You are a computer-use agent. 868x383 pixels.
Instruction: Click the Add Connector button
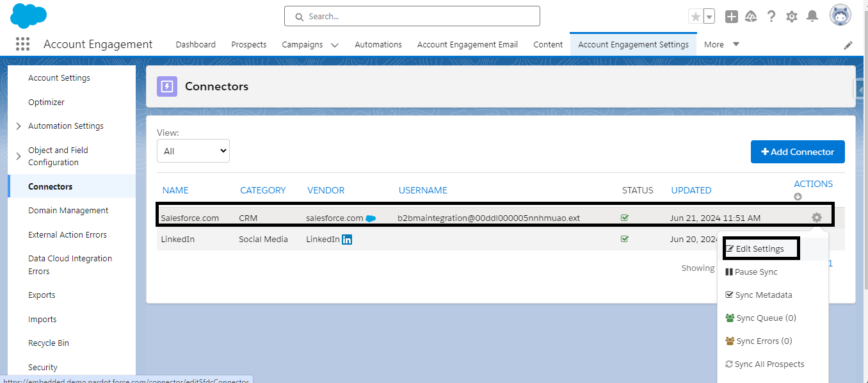(x=798, y=152)
